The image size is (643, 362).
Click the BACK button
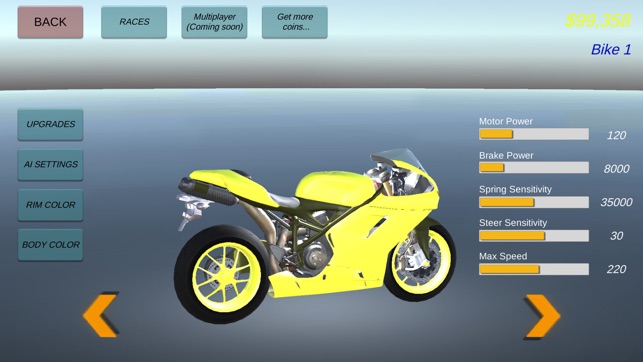[50, 22]
